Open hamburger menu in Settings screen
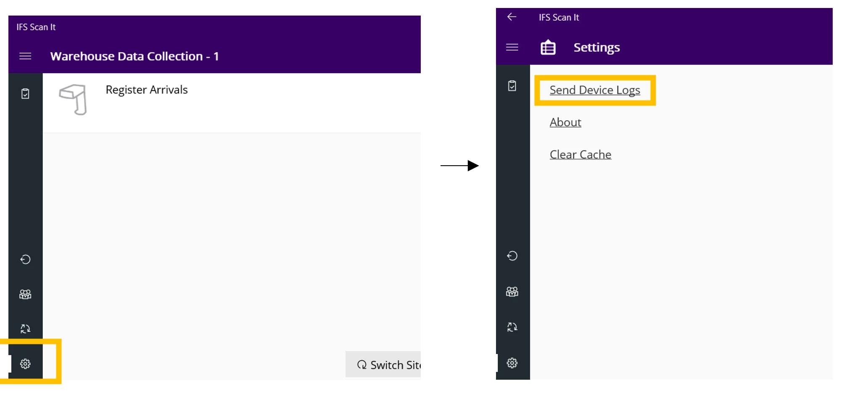Viewport: 868px width, 394px height. click(x=512, y=47)
